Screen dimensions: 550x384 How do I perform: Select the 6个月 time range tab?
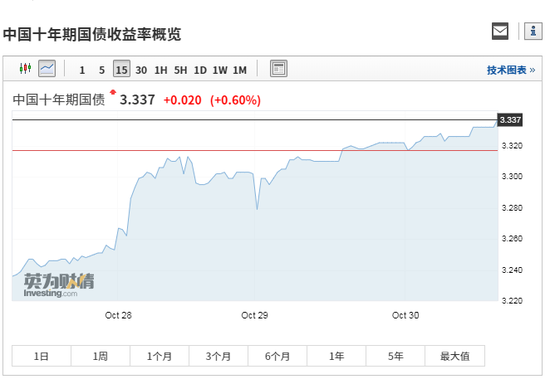(x=277, y=356)
